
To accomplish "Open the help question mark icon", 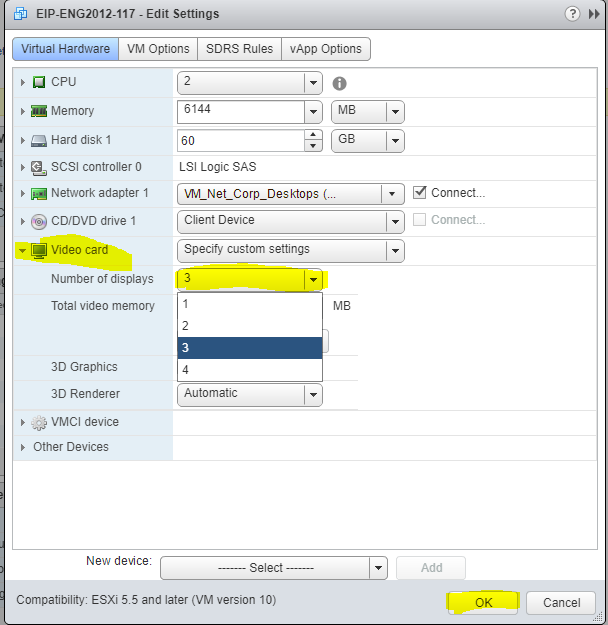I will tap(572, 14).
